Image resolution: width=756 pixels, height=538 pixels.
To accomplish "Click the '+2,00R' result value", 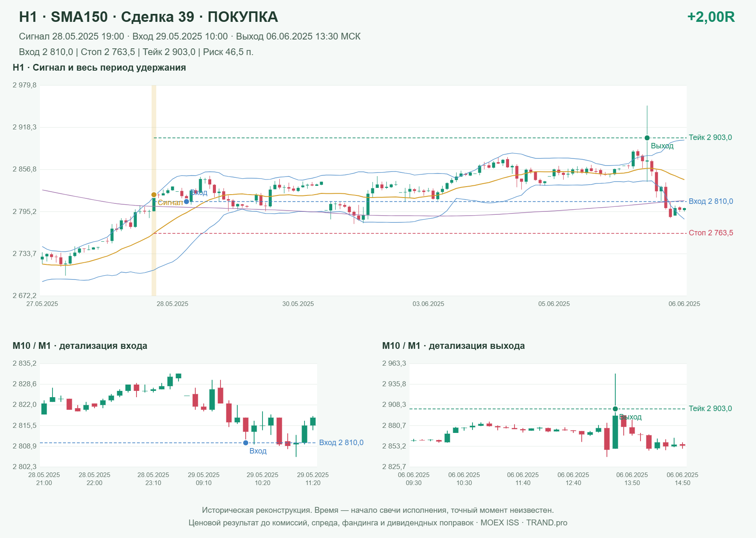I will pos(711,17).
